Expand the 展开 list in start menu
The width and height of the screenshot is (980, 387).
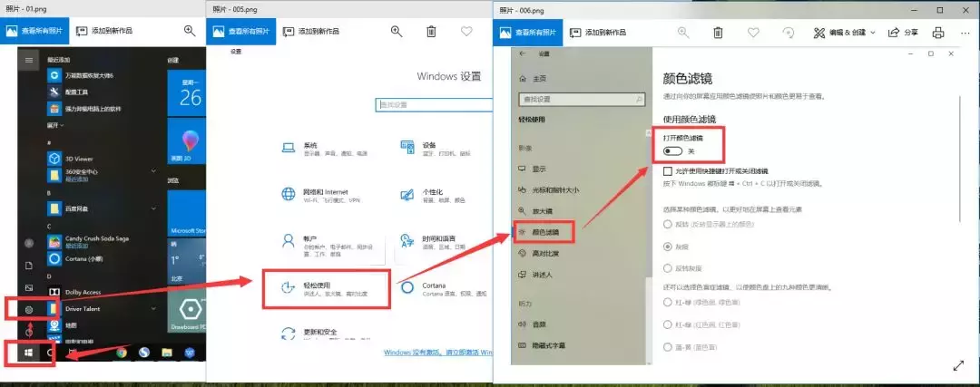point(55,125)
